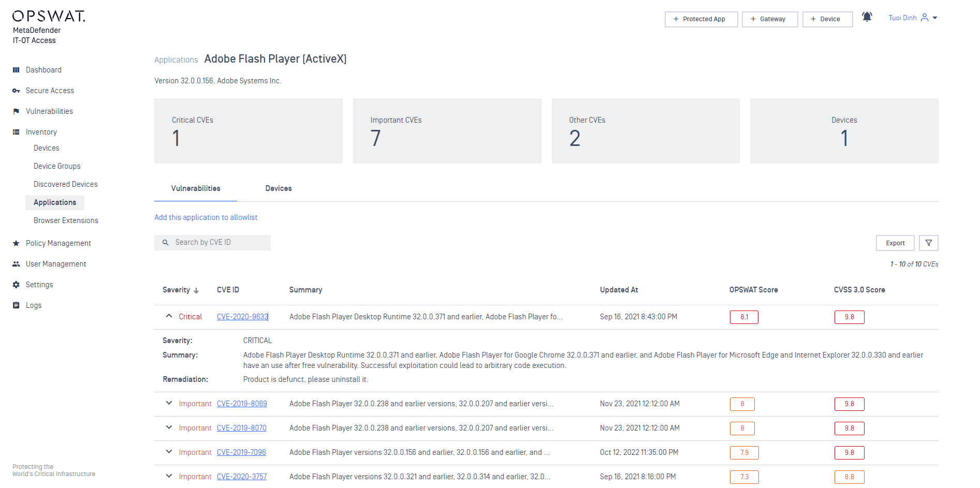Click the 8.1 OPSWAT score badge
The width and height of the screenshot is (980, 488).
point(744,317)
